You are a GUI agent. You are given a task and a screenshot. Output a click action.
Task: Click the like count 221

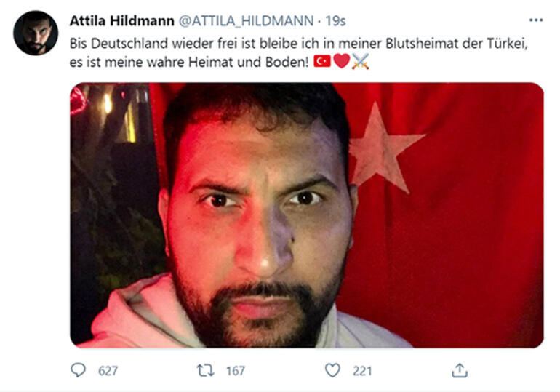pyautogui.click(x=362, y=371)
